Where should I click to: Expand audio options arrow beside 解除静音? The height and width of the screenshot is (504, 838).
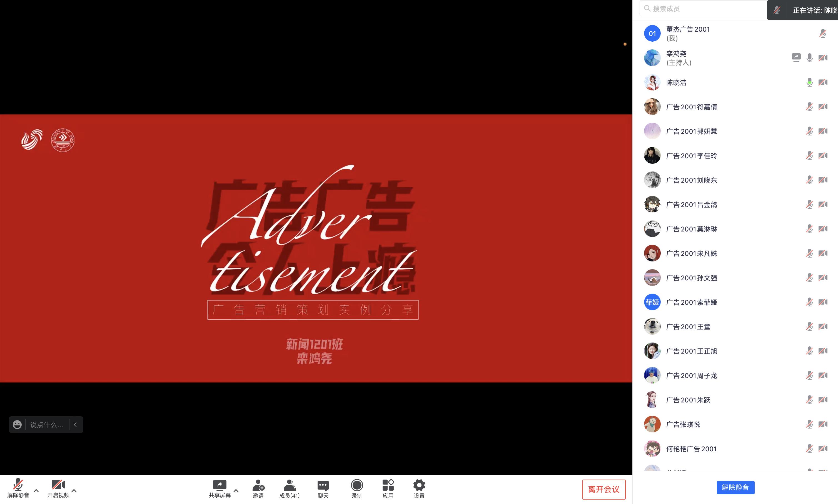(36, 490)
